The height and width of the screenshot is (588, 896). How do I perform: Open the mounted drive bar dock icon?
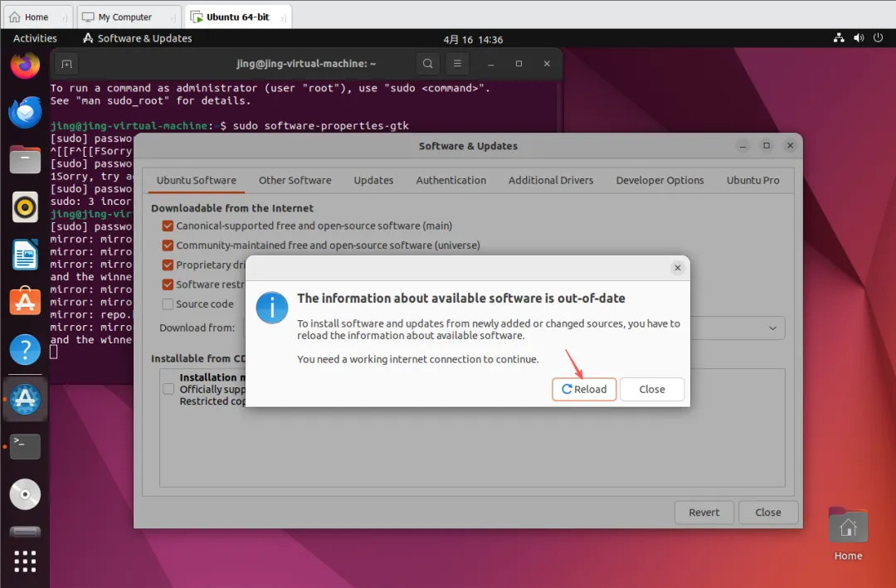point(25,532)
